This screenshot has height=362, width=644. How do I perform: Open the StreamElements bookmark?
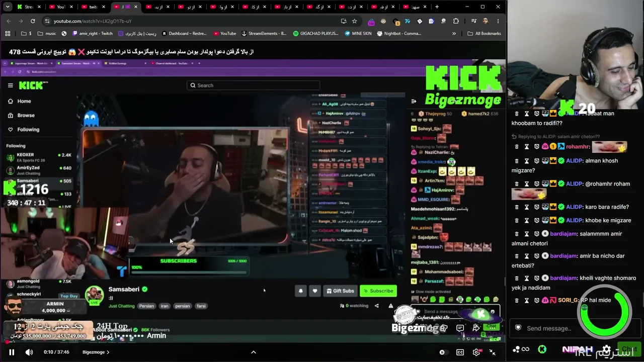click(264, 33)
